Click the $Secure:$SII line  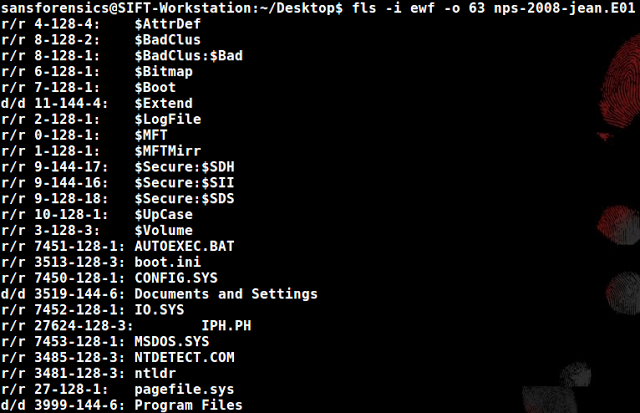(x=184, y=183)
